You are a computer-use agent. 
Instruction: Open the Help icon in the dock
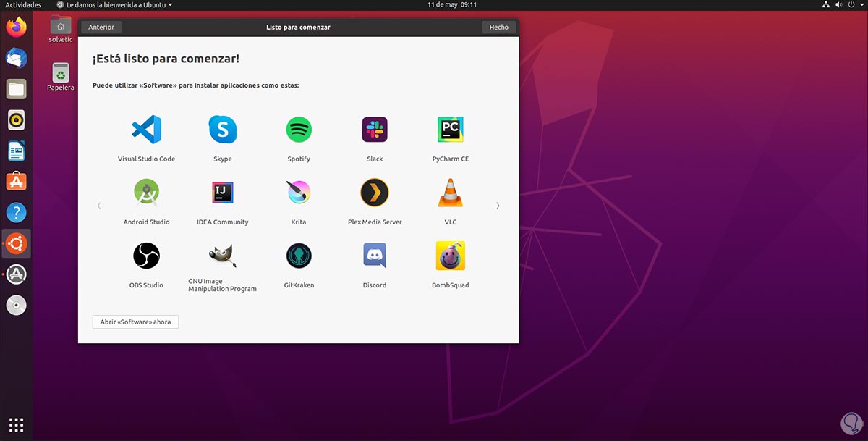coord(16,213)
